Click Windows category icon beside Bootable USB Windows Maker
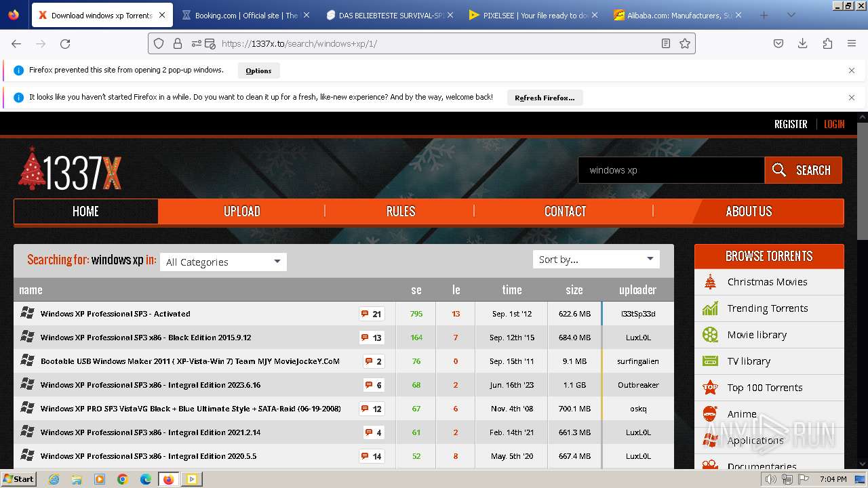 [x=27, y=361]
